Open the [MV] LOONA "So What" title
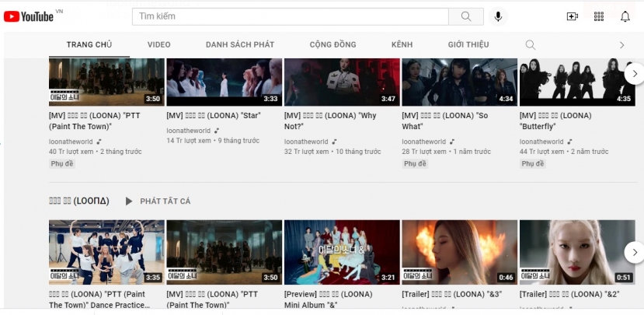The height and width of the screenshot is (315, 644). pyautogui.click(x=445, y=121)
